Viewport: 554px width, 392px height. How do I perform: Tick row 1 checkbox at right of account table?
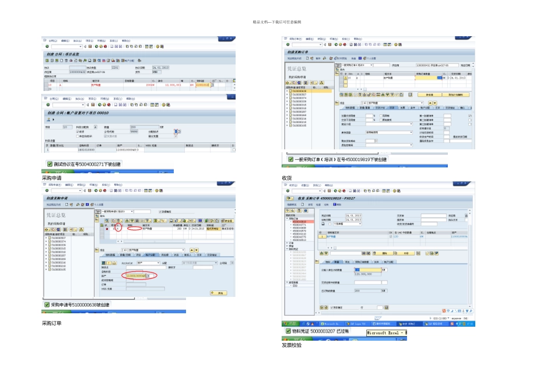(x=234, y=150)
